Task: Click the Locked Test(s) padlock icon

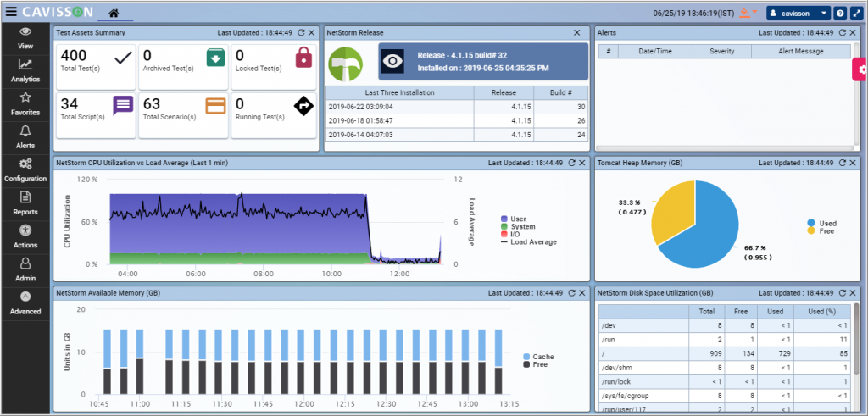Action: click(x=303, y=57)
